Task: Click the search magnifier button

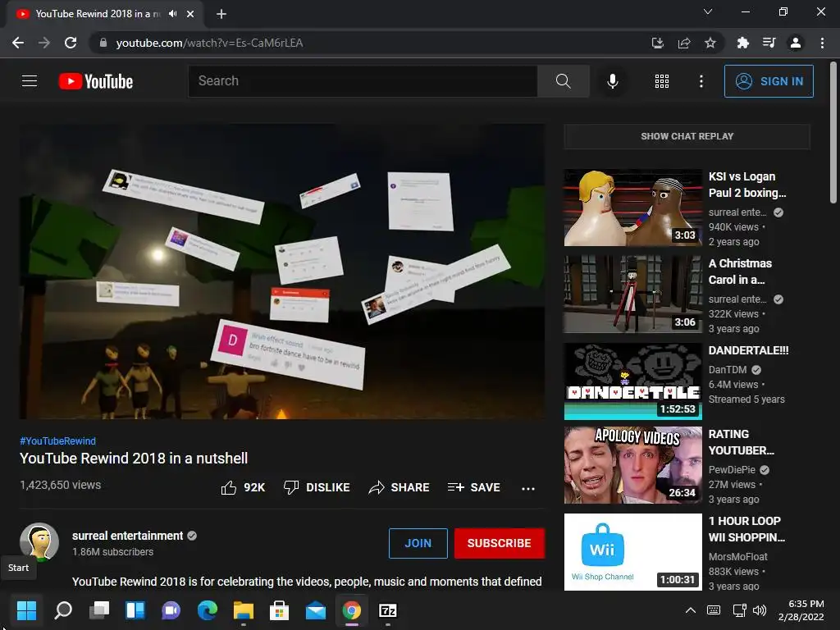Action: click(x=563, y=81)
